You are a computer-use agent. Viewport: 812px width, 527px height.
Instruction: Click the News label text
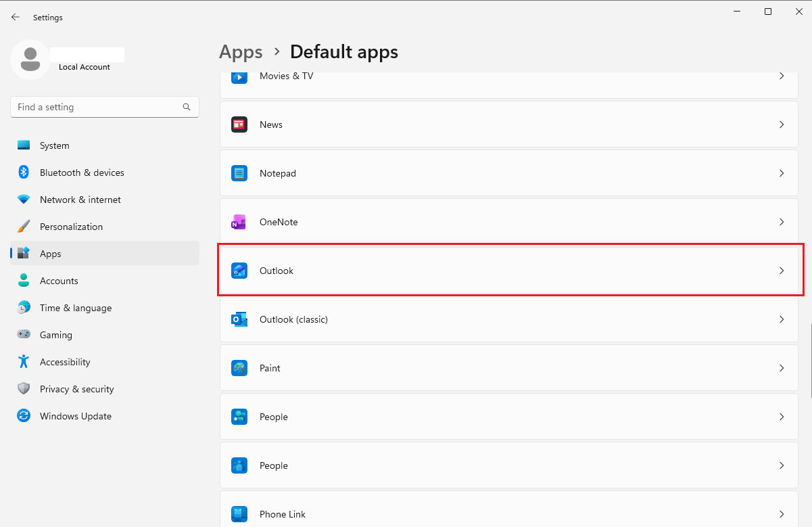271,124
